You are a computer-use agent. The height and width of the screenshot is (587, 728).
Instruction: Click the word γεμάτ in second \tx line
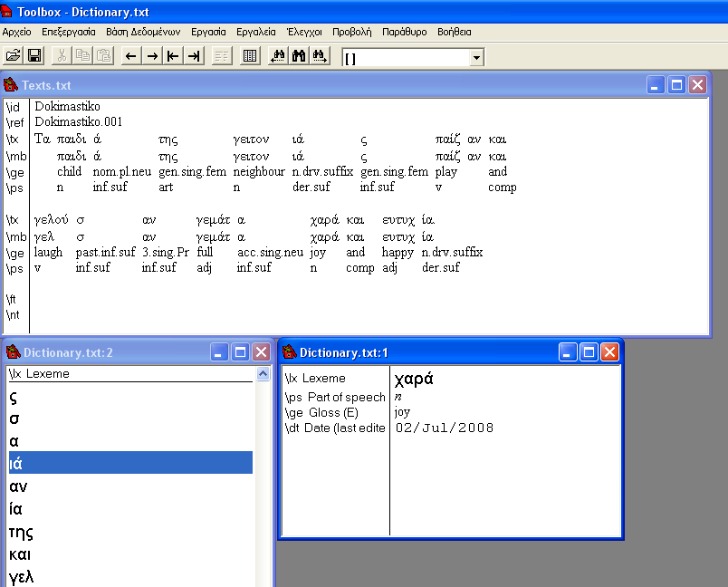[x=213, y=219]
